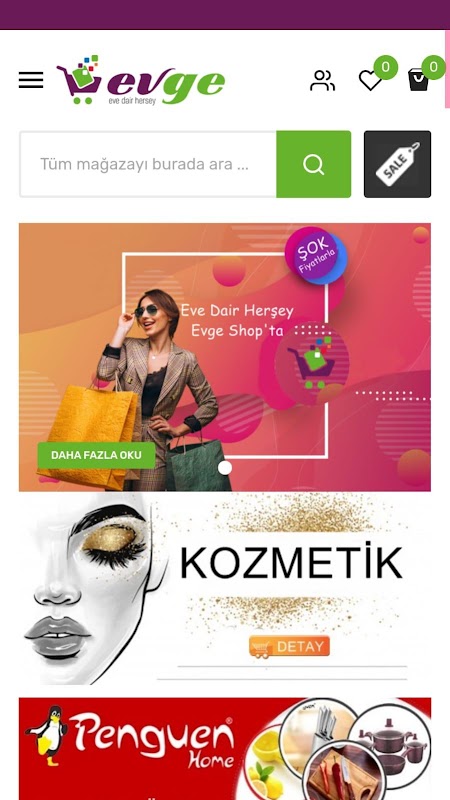This screenshot has width=450, height=800.
Task: Open the Penguen Home banner
Action: click(225, 748)
